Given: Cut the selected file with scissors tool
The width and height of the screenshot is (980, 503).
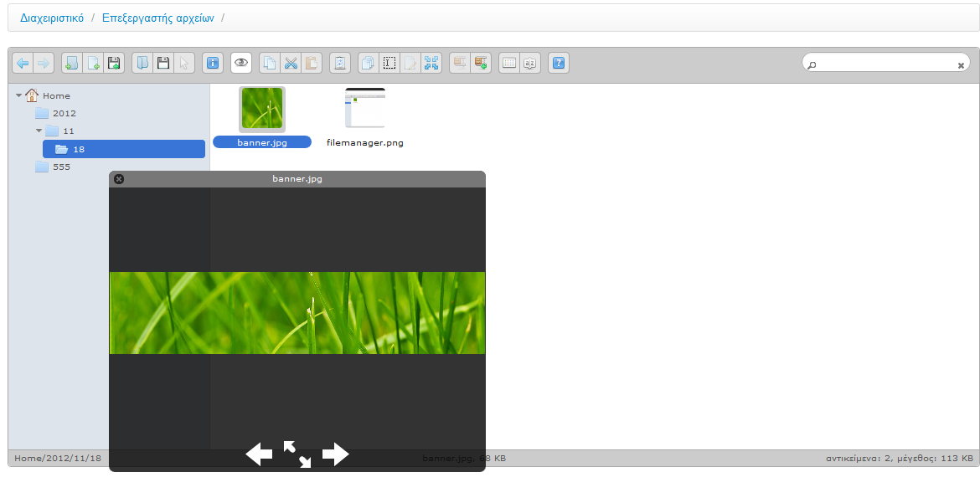Looking at the screenshot, I should [x=291, y=63].
